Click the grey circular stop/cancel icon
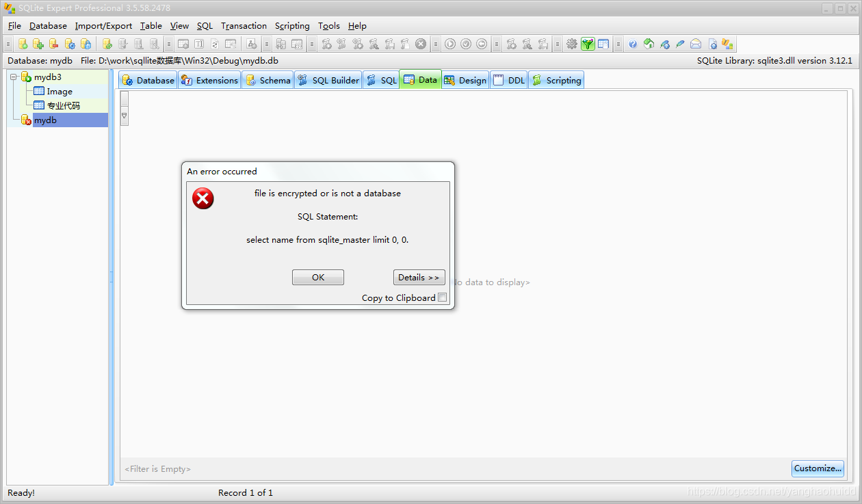862x504 pixels. [x=421, y=44]
